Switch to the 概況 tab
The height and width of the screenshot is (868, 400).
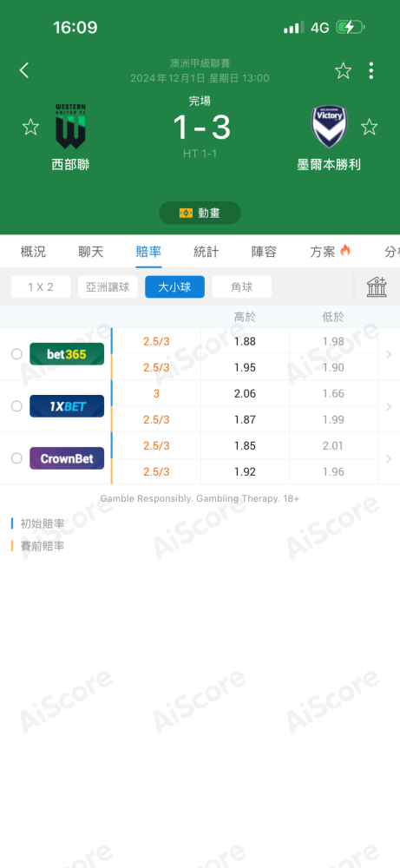(x=33, y=252)
